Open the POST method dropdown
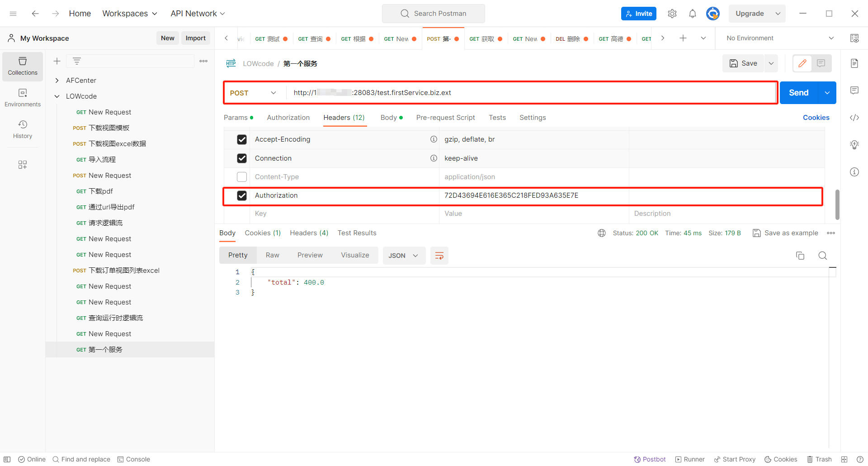This screenshot has width=868, height=466. [253, 93]
